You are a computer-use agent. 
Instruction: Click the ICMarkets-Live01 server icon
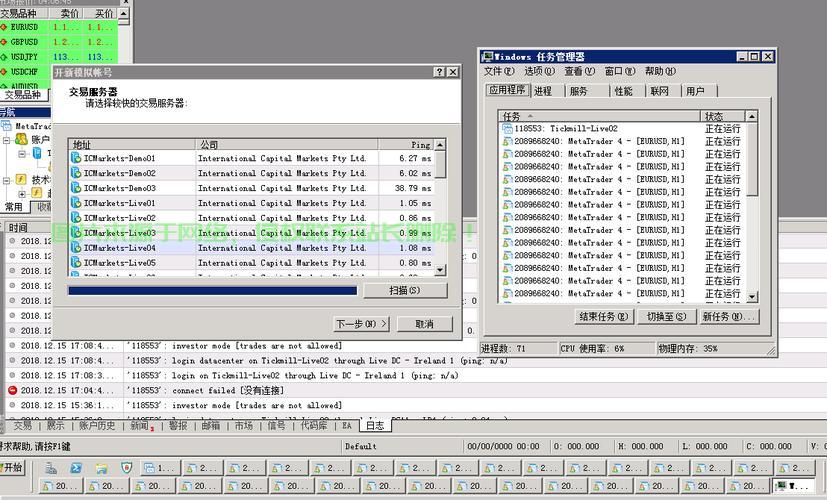click(76, 203)
